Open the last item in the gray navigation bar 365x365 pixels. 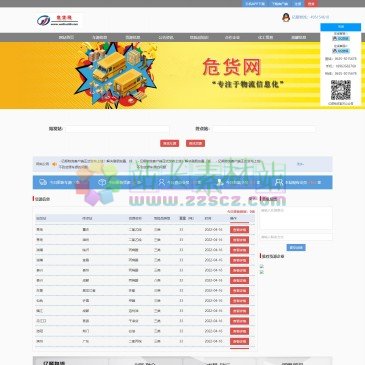[298, 37]
